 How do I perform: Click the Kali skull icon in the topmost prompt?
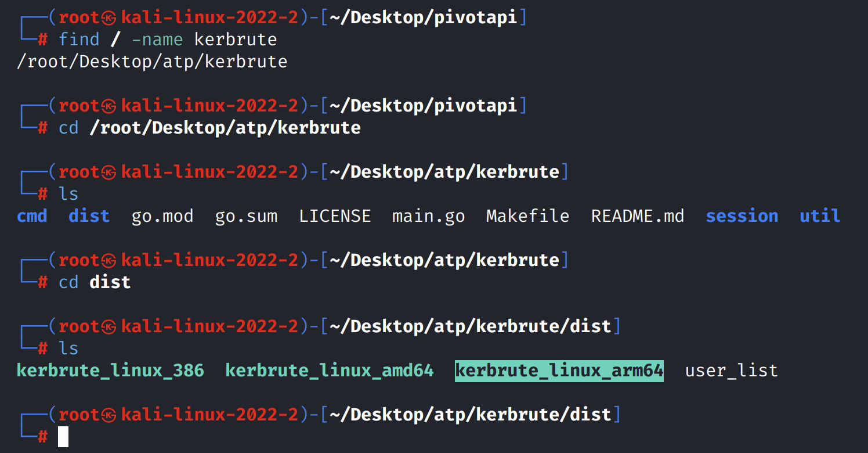tap(110, 18)
